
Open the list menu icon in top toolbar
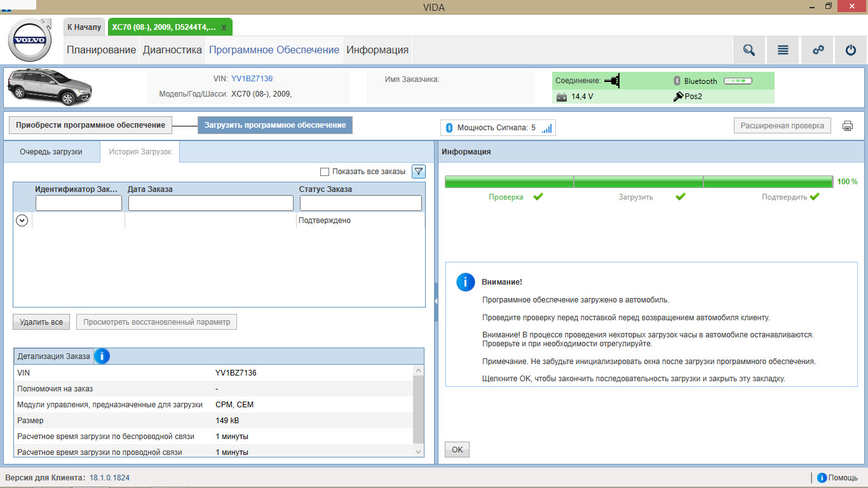pos(783,50)
